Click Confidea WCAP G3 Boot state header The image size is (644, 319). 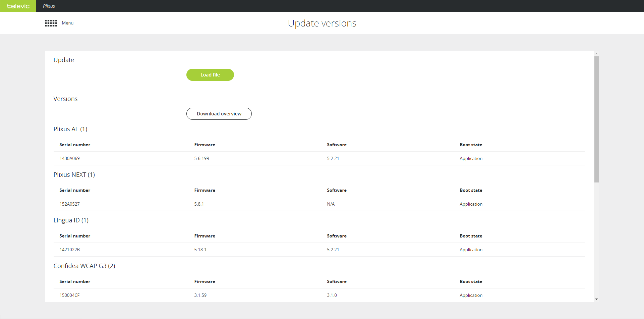(x=471, y=281)
